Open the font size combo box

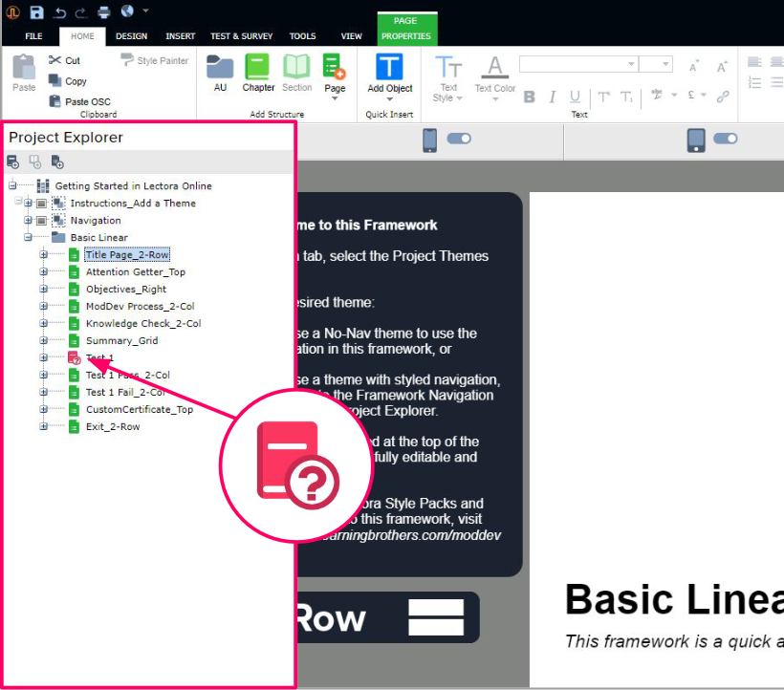tap(656, 64)
